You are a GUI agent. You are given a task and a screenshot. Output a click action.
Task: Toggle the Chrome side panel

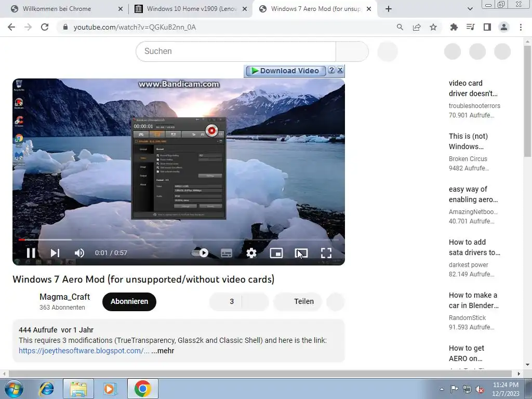[x=487, y=27]
